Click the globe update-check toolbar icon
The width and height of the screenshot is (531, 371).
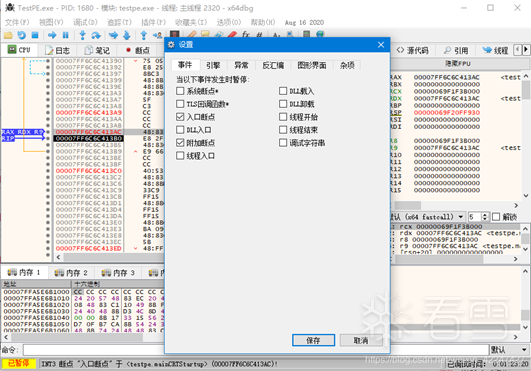pos(320,34)
